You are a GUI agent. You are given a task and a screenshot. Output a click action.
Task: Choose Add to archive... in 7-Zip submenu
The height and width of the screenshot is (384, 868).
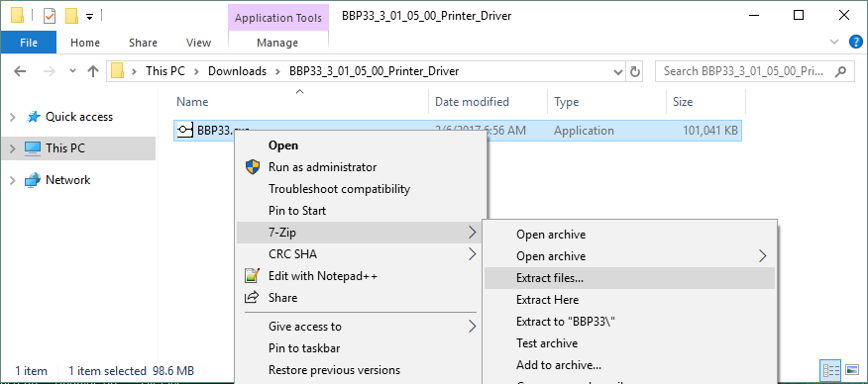coord(629,365)
